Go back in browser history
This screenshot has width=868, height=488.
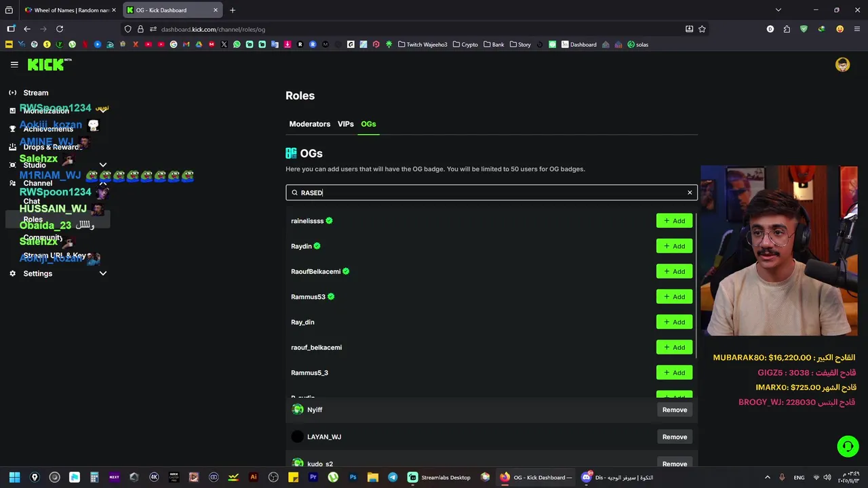pos(27,29)
